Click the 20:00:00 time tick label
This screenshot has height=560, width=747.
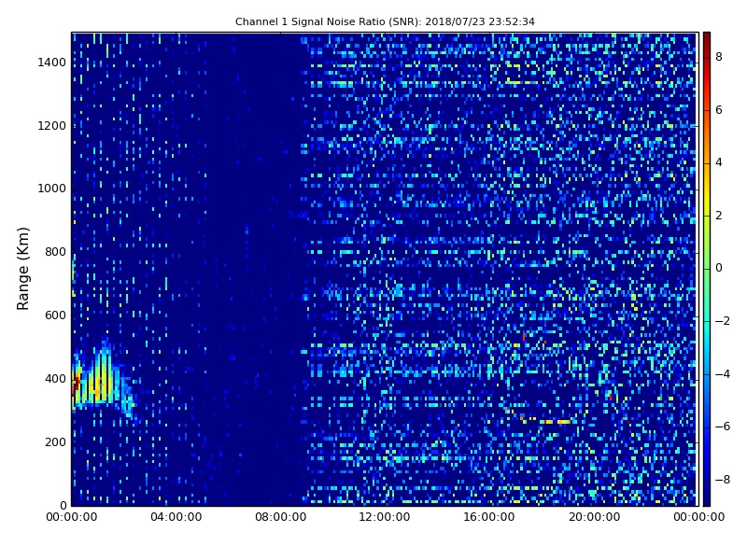pos(594,517)
